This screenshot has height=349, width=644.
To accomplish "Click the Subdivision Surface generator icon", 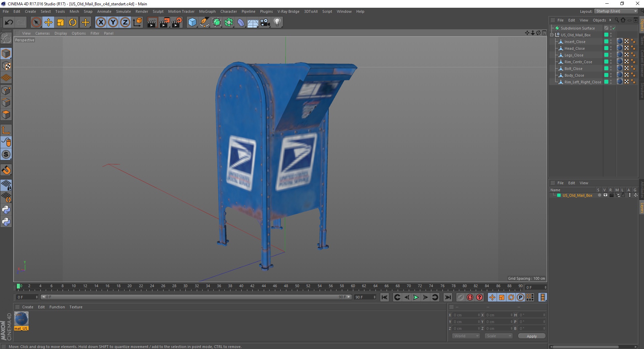I will (x=217, y=23).
